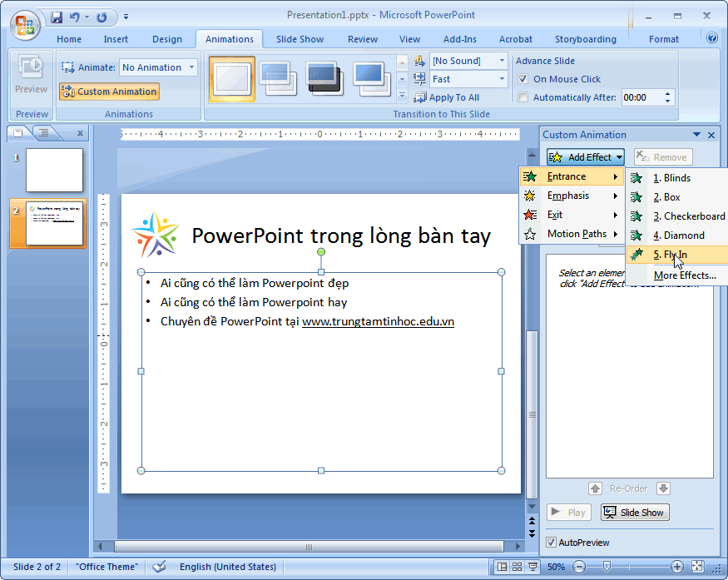Screen dimensions: 728x580
Task: Move animation up with Re-Order up arrow
Action: (595, 488)
